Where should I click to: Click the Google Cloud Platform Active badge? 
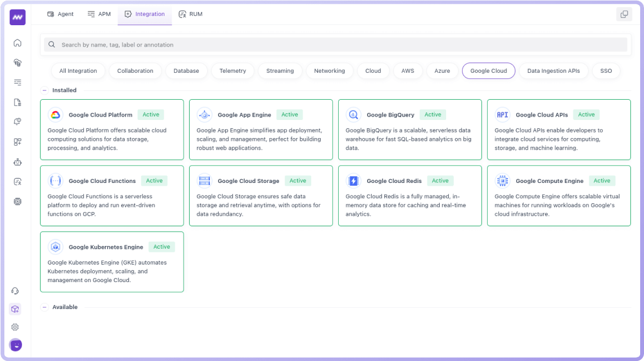click(151, 114)
